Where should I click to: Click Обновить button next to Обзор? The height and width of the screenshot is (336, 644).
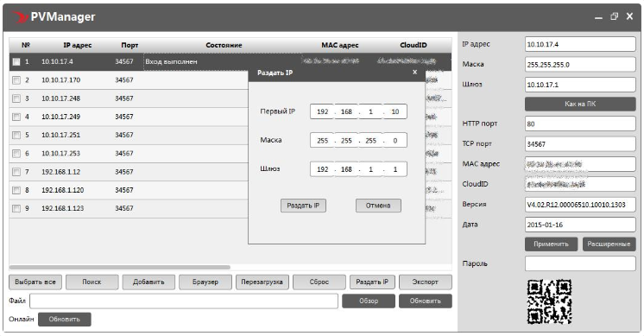[x=426, y=301]
